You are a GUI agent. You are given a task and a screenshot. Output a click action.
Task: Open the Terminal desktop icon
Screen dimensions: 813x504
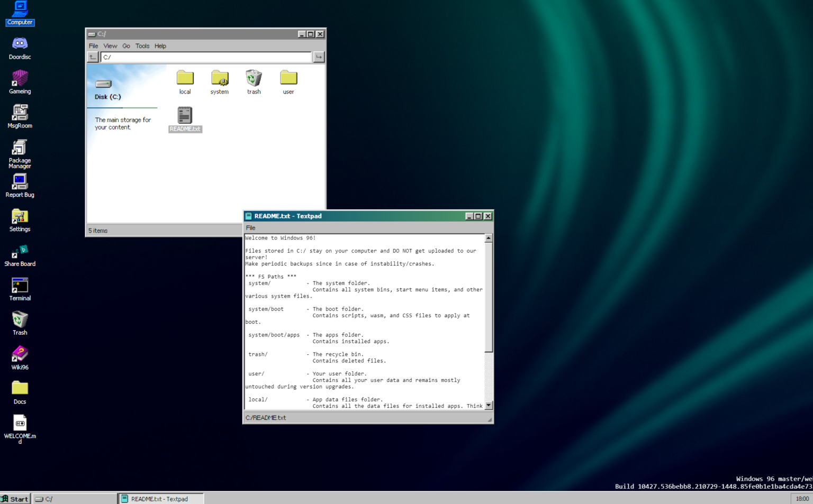tap(20, 289)
